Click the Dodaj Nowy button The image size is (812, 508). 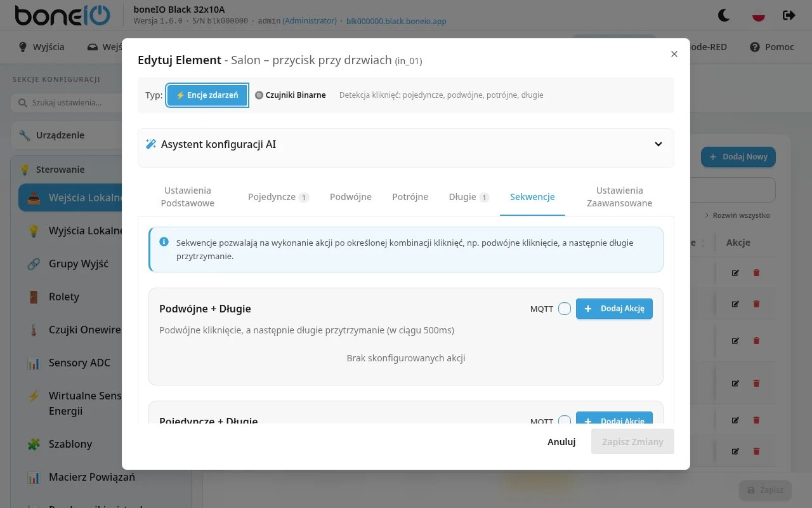pos(738,157)
